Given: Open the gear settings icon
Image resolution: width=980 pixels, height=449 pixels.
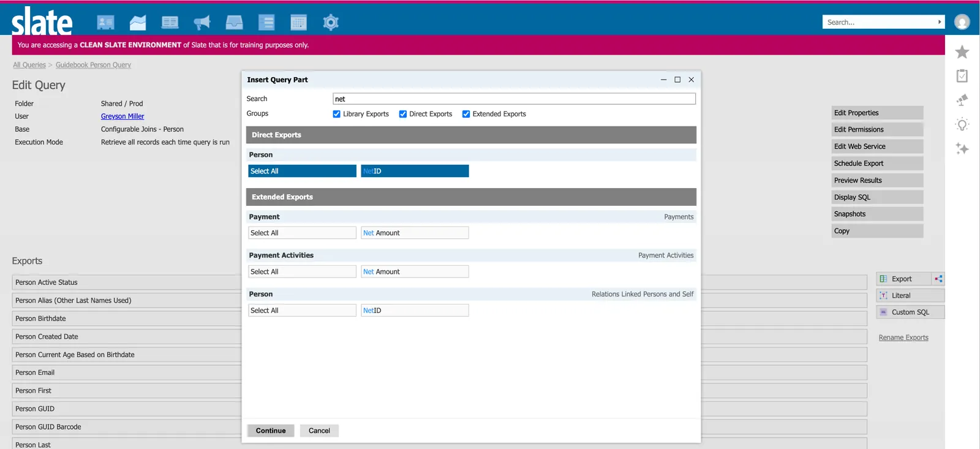Looking at the screenshot, I should click(x=331, y=23).
